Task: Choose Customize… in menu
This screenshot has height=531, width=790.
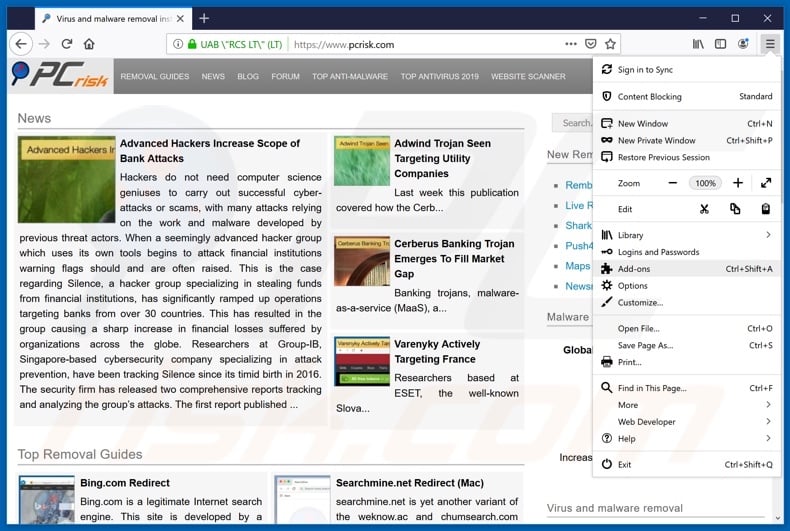Action: tap(687, 303)
